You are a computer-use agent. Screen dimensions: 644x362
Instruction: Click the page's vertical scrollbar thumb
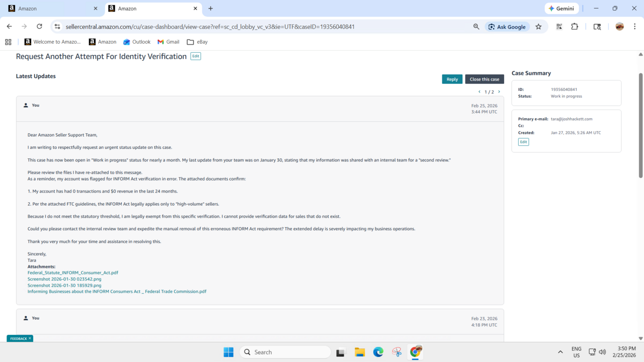coord(640,126)
